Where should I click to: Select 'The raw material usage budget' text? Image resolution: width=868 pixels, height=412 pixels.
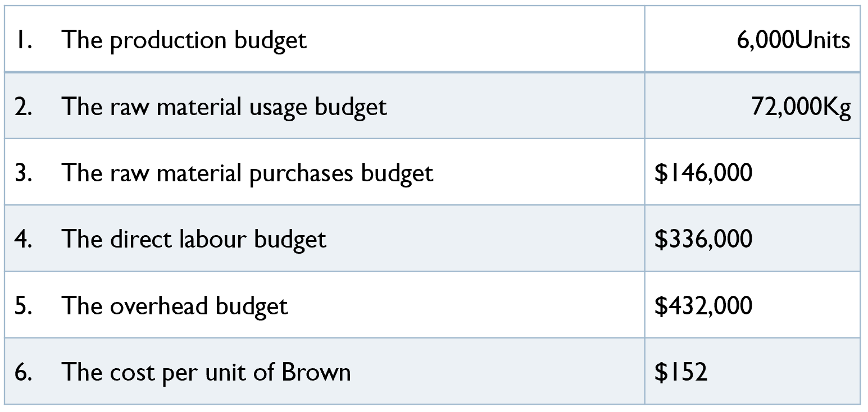point(224,107)
